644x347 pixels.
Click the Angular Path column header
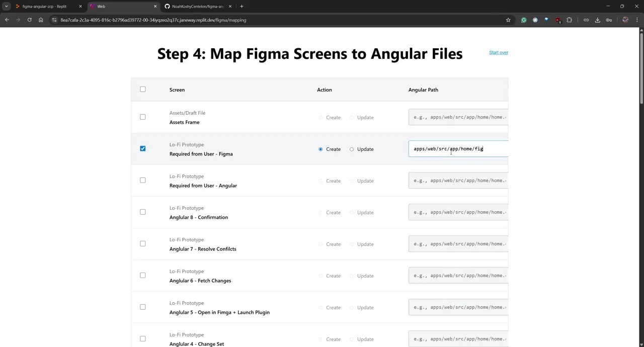coord(423,90)
